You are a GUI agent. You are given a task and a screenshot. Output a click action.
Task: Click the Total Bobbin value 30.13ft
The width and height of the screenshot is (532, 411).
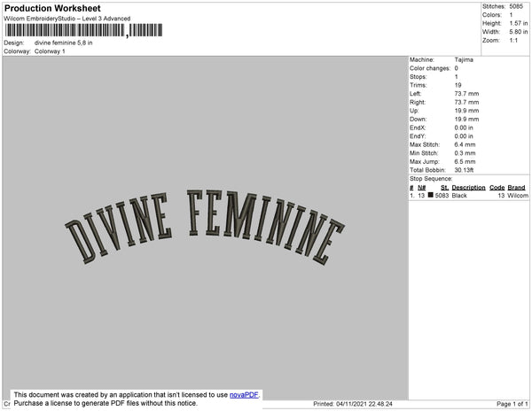(x=466, y=168)
